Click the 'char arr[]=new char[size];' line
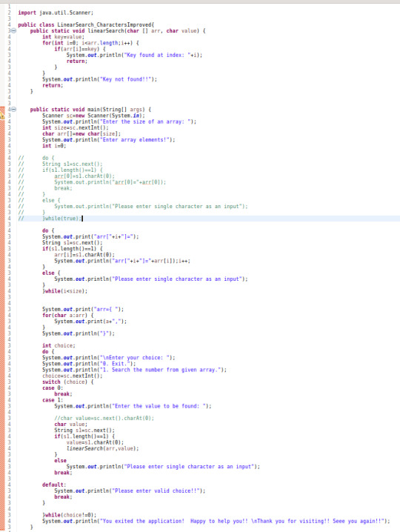 [x=81, y=134]
